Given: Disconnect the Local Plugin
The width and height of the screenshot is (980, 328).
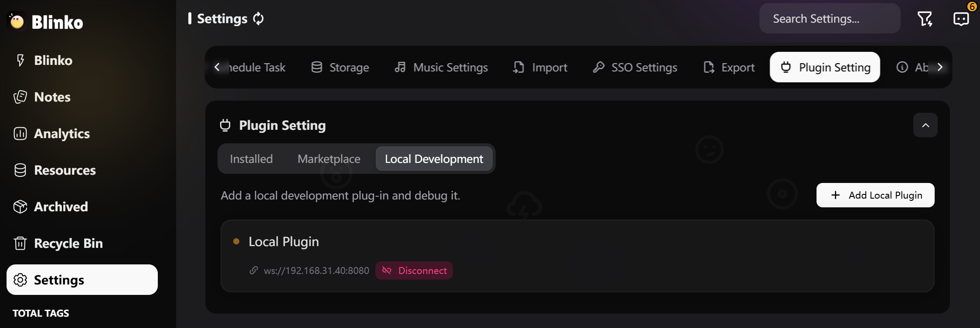Looking at the screenshot, I should pyautogui.click(x=414, y=271).
